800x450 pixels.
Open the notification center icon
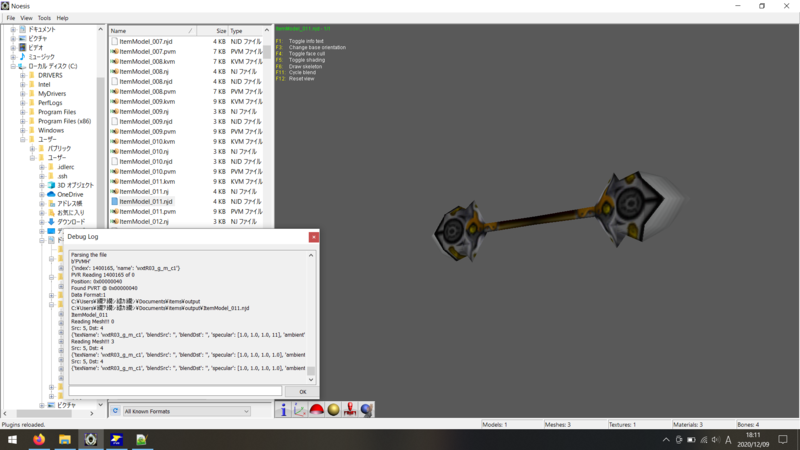783,439
